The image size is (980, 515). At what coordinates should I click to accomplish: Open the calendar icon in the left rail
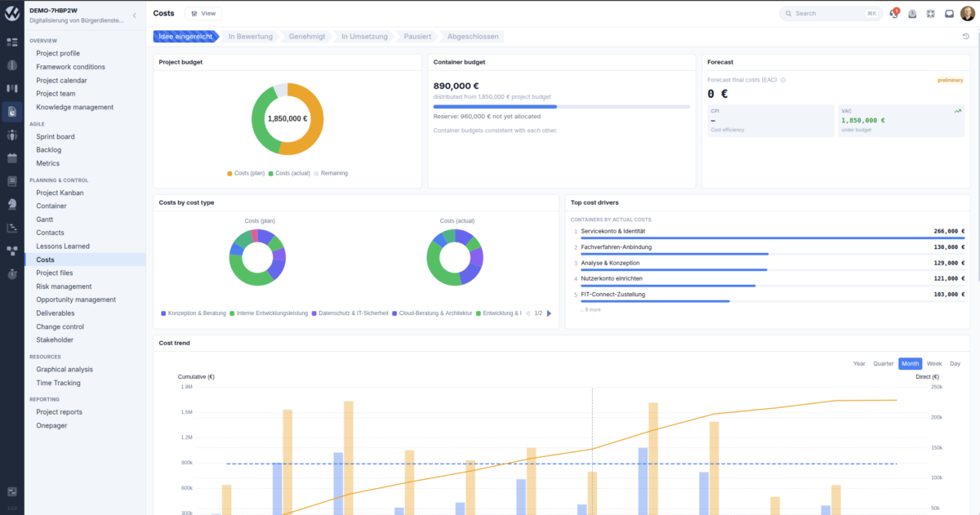pyautogui.click(x=12, y=158)
